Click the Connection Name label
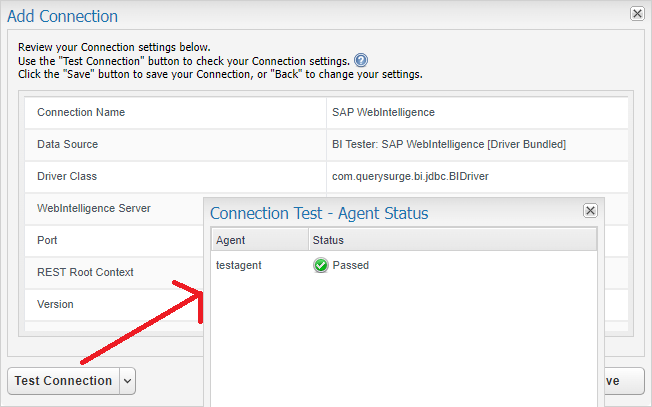The image size is (652, 407). (81, 112)
